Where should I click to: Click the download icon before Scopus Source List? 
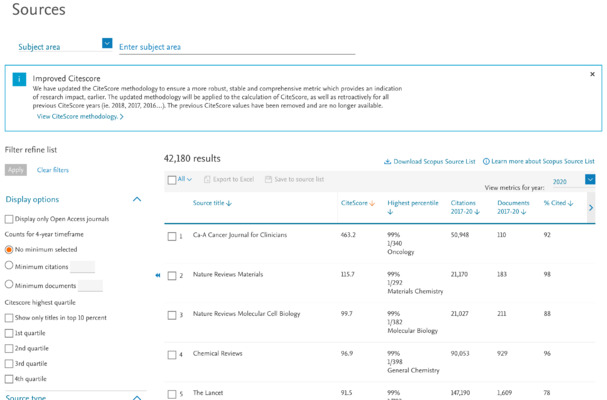coord(387,161)
